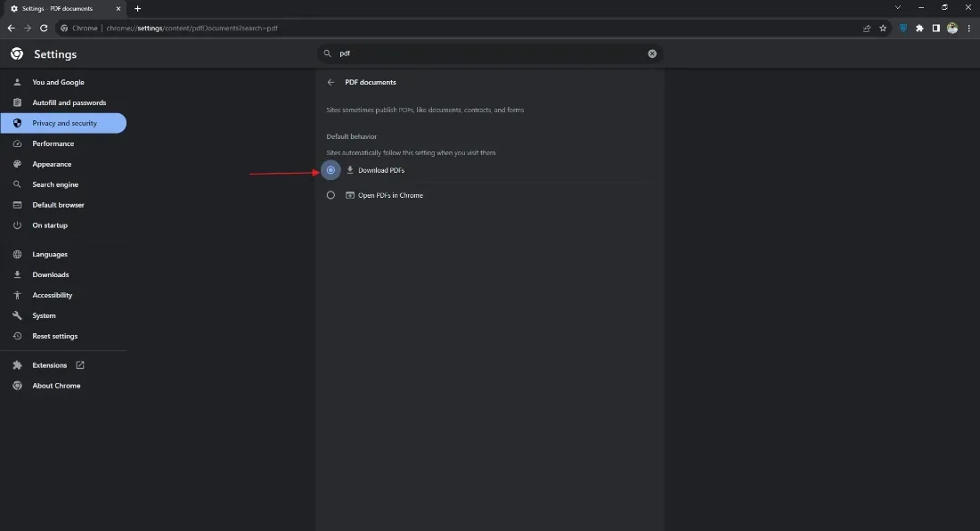Image resolution: width=980 pixels, height=531 pixels.
Task: Select the Download PDFs radio button
Action: click(331, 169)
